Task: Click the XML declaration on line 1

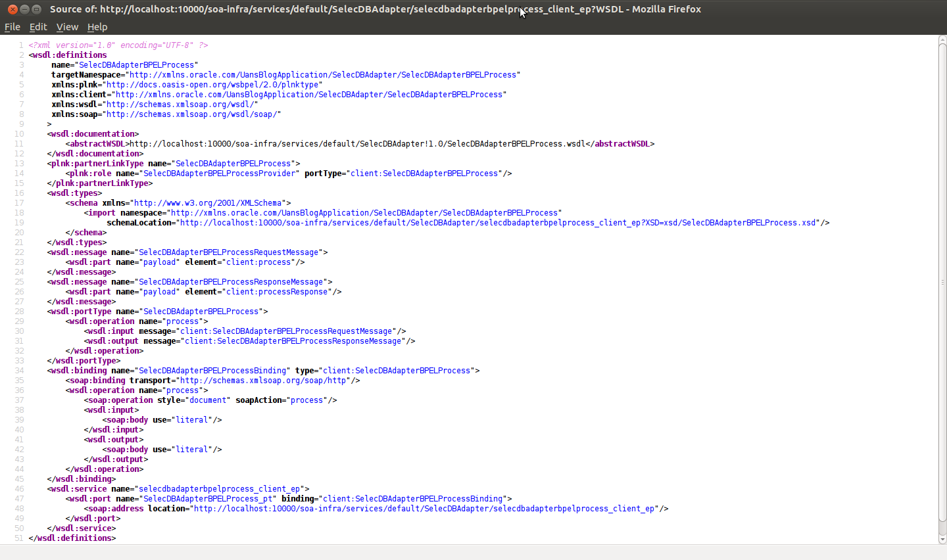Action: (118, 45)
